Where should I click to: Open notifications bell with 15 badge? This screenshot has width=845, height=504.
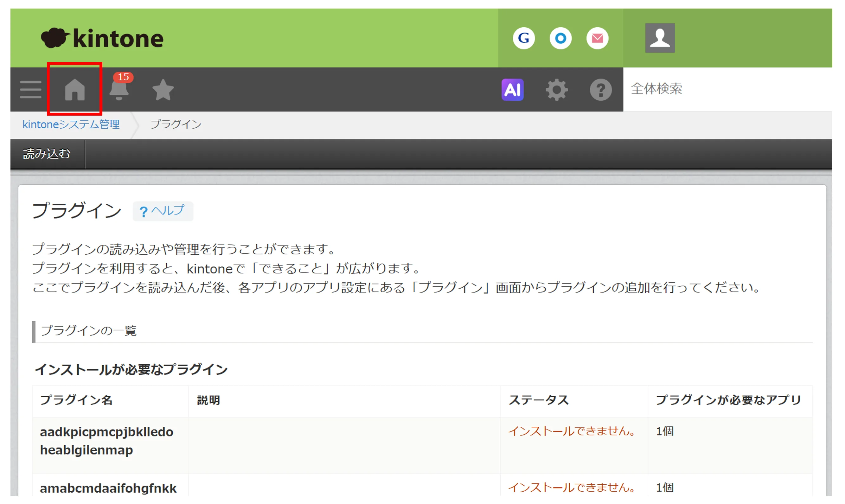coord(119,87)
